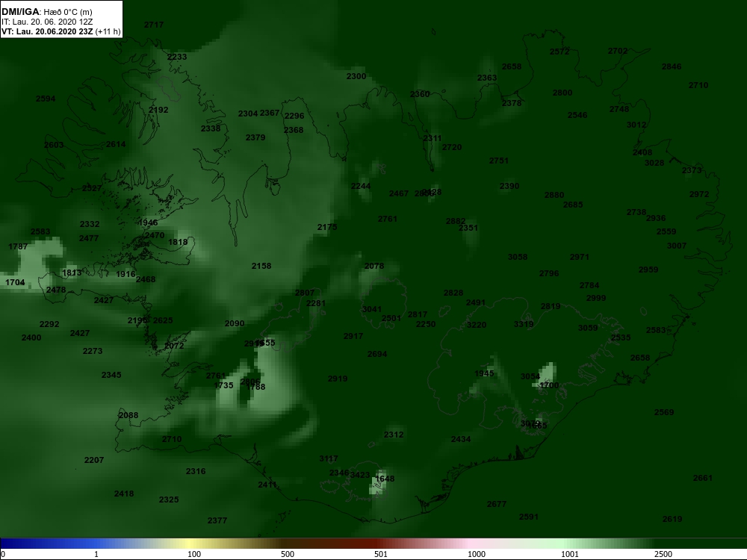
Task: Click the map value 2569
Action: pos(665,412)
